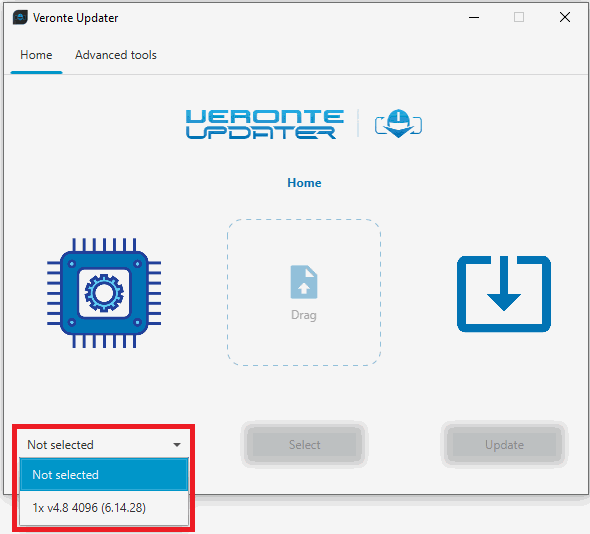Close the Veronte Updater window
Screen dimensions: 590x534
(x=564, y=17)
